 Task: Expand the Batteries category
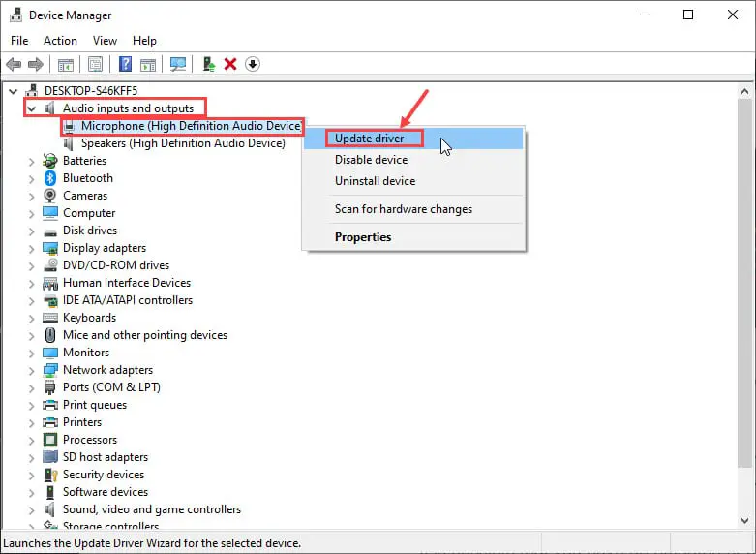tap(31, 161)
